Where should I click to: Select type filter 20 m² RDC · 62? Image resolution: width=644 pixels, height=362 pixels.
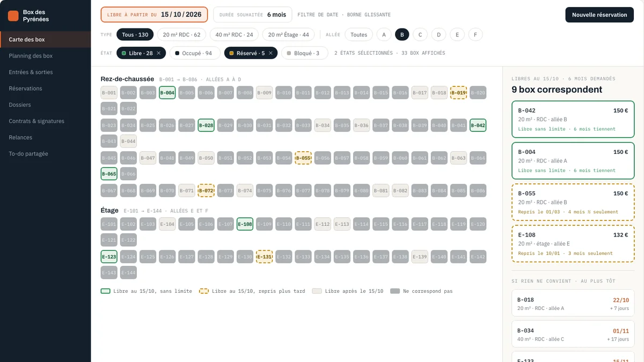[181, 35]
